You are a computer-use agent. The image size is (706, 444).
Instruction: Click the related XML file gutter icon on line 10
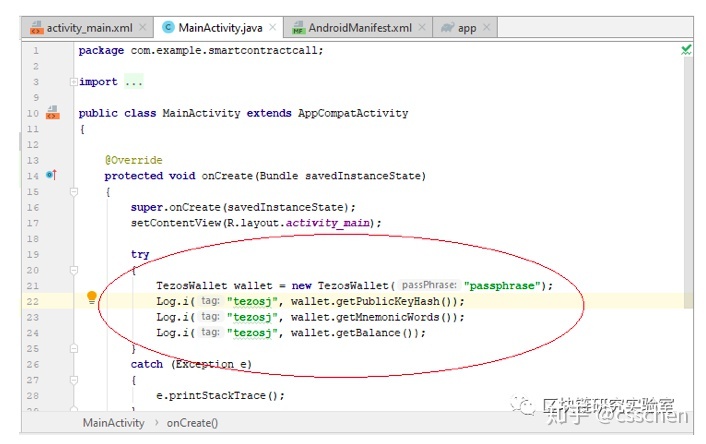(53, 113)
